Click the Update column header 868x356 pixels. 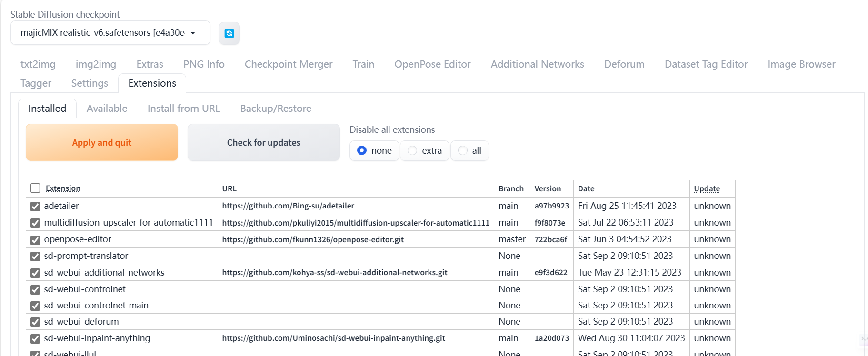click(x=707, y=188)
